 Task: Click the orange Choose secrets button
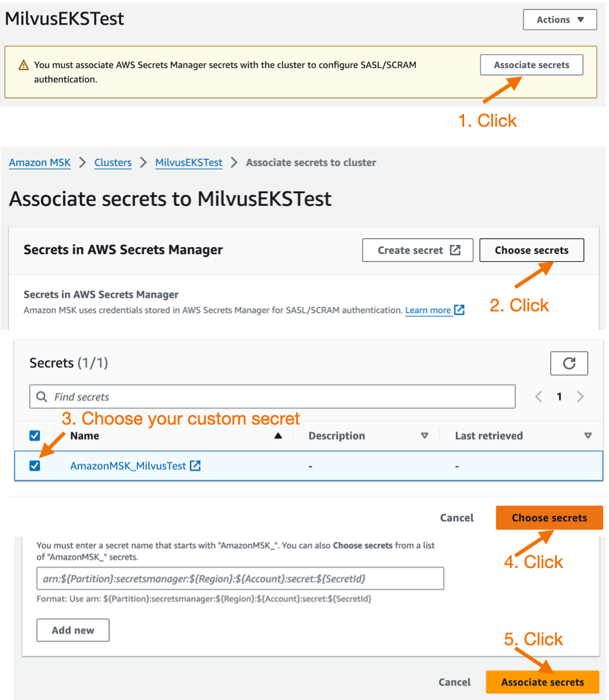(x=549, y=518)
